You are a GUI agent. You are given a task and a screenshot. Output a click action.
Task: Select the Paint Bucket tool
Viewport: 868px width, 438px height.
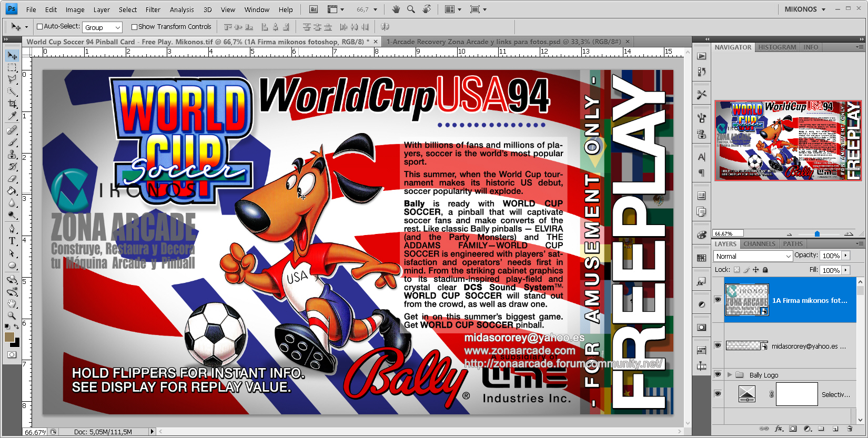point(12,191)
